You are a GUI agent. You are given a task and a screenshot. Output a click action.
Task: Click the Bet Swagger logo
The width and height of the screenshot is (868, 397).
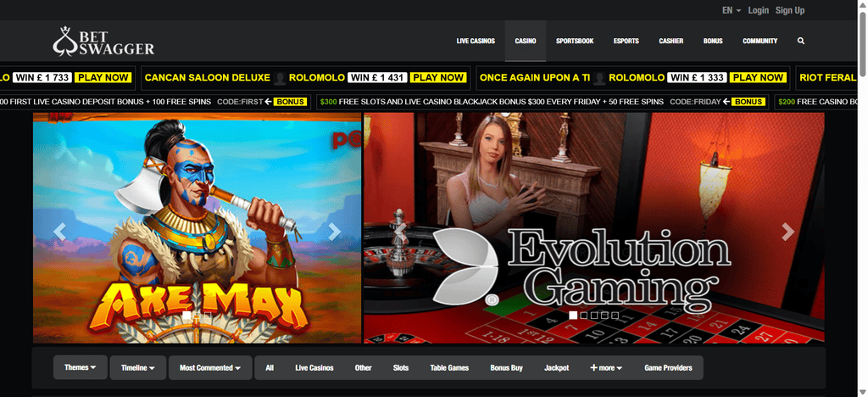pyautogui.click(x=103, y=41)
